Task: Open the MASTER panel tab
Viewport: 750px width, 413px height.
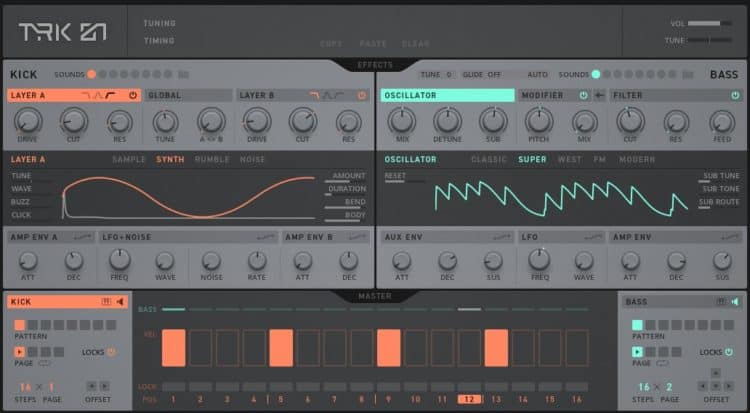Action: click(x=375, y=296)
